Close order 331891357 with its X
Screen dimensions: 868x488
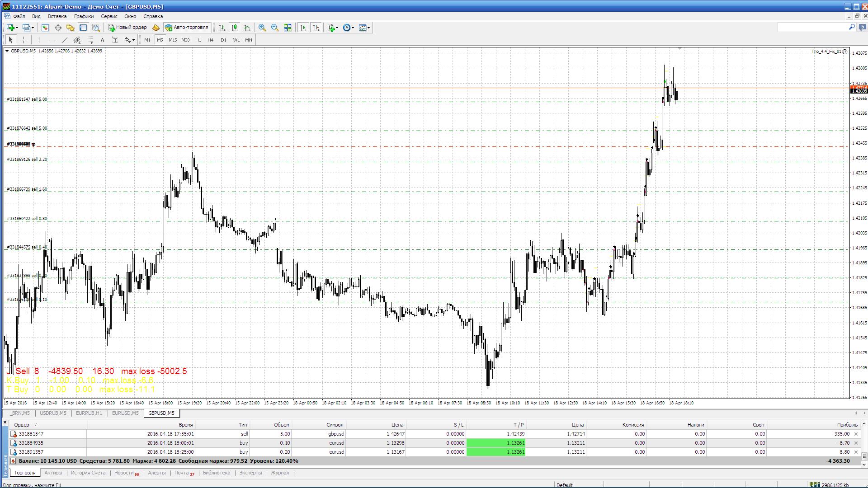pos(856,452)
